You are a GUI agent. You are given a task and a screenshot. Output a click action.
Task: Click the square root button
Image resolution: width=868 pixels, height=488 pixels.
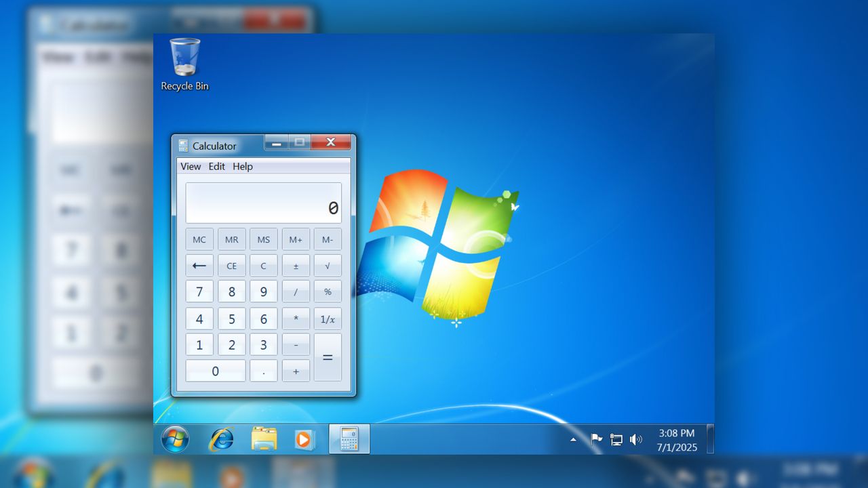click(x=328, y=265)
